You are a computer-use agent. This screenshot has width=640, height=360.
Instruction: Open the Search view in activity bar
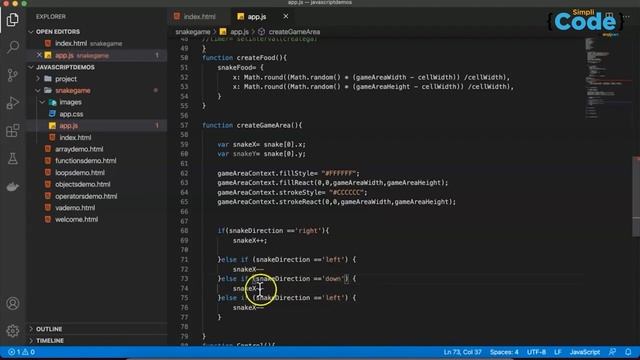click(13, 47)
